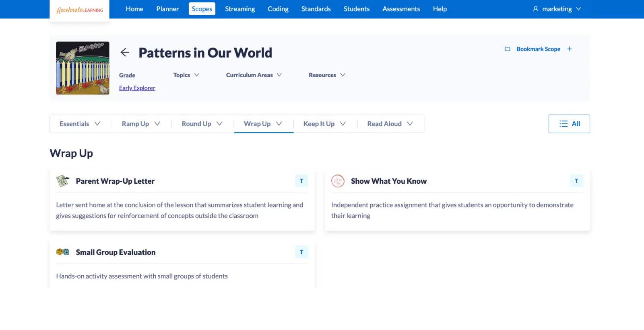644x330 pixels.
Task: Click the Patterns in Our World scope thumbnail
Action: tap(83, 68)
